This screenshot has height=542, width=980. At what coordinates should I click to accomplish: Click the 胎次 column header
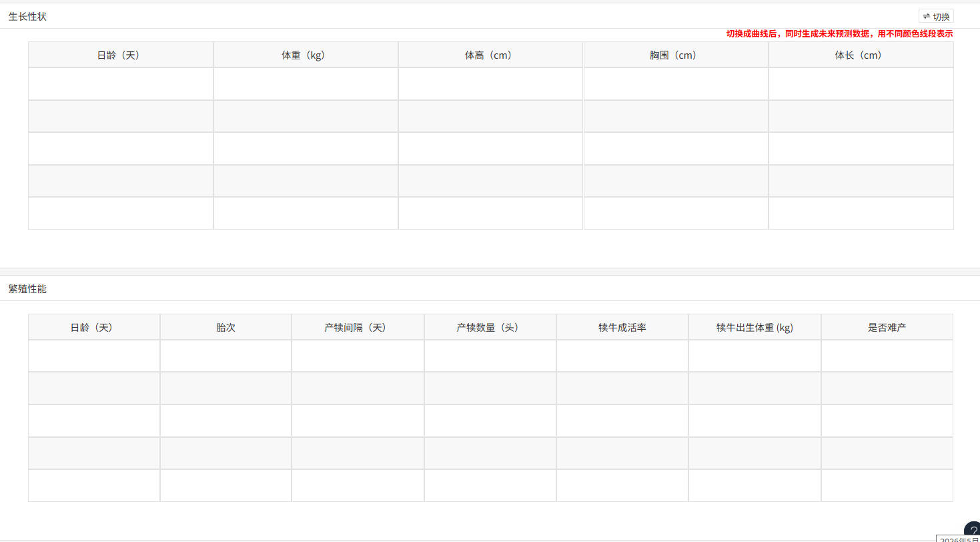pos(225,328)
